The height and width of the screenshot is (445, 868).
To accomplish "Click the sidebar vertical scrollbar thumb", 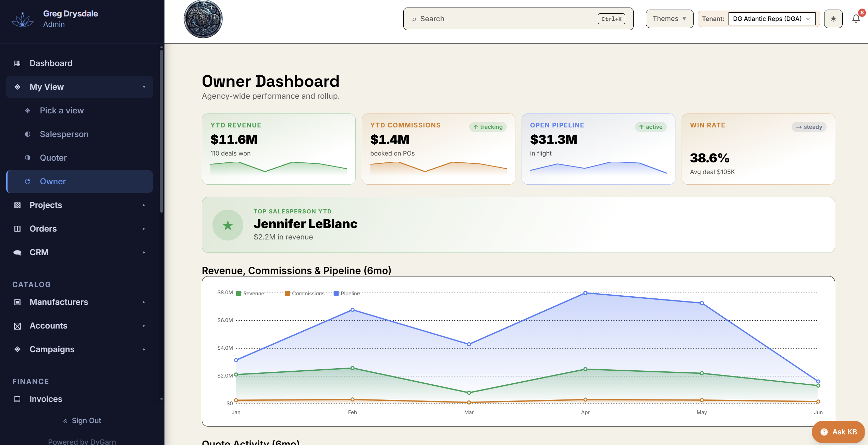I will tap(161, 132).
